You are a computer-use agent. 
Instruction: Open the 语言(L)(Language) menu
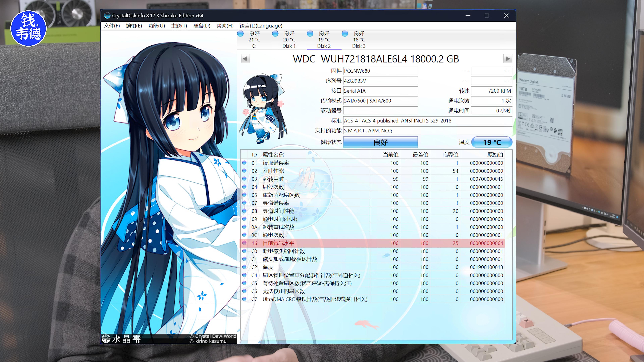(x=261, y=26)
